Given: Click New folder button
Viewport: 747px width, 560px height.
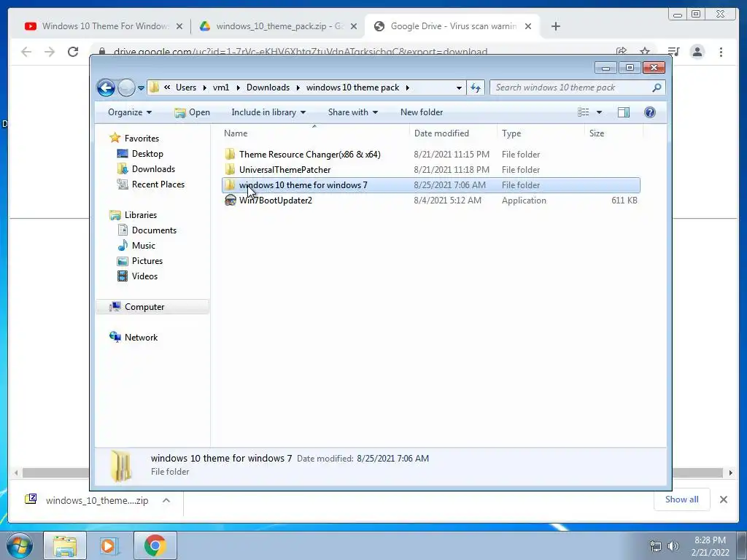Looking at the screenshot, I should click(422, 112).
